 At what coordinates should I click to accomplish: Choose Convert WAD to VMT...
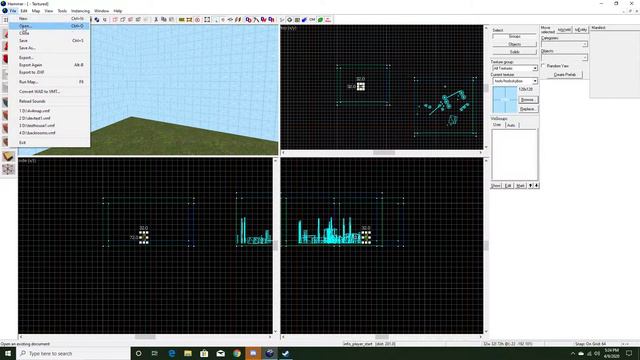[x=50, y=91]
